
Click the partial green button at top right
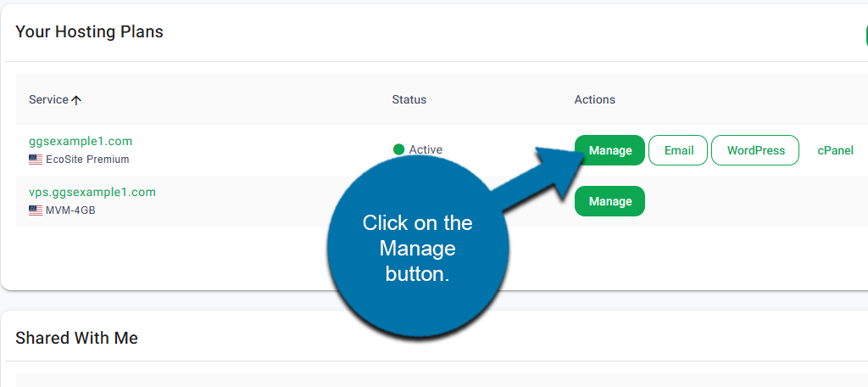[x=865, y=34]
